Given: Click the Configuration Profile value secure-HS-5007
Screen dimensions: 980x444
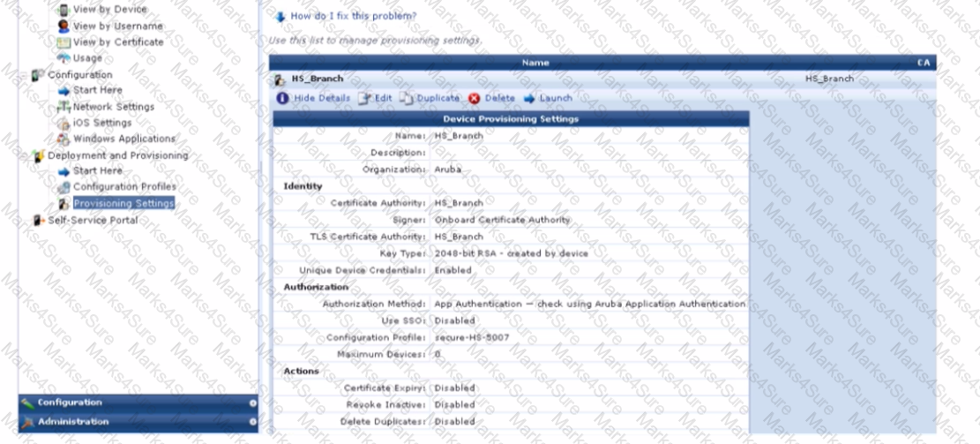Looking at the screenshot, I should [x=471, y=338].
